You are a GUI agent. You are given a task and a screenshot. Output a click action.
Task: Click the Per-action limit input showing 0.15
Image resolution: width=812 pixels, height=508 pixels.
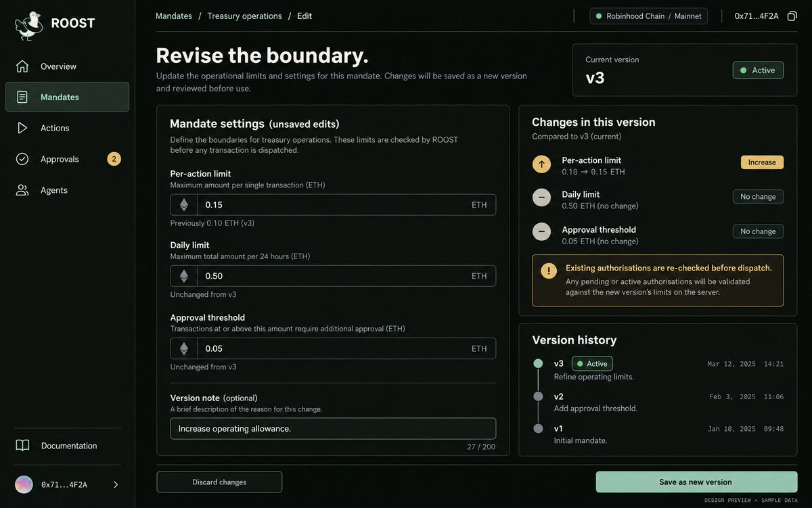(333, 205)
